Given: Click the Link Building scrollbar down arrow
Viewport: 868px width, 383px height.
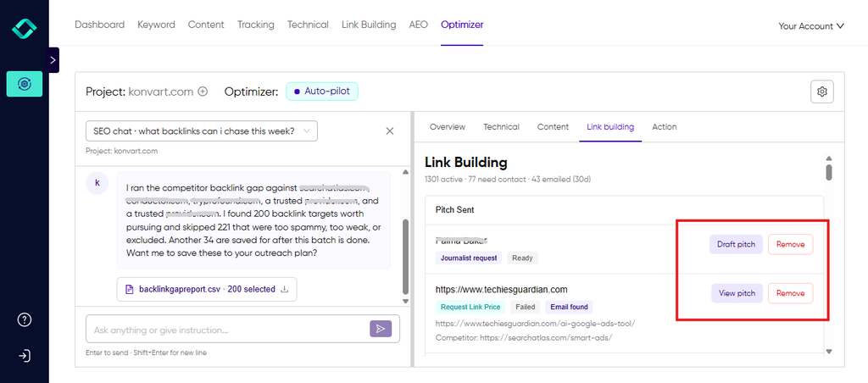Looking at the screenshot, I should tap(829, 351).
